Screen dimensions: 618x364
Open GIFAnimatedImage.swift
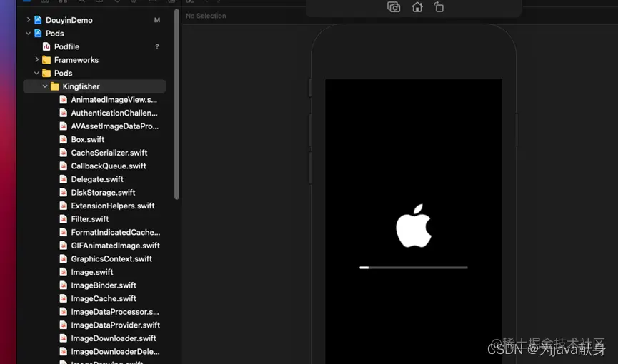116,246
